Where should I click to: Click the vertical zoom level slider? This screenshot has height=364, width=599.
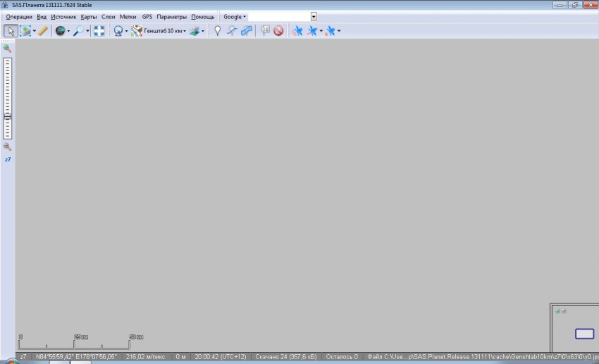tap(7, 99)
